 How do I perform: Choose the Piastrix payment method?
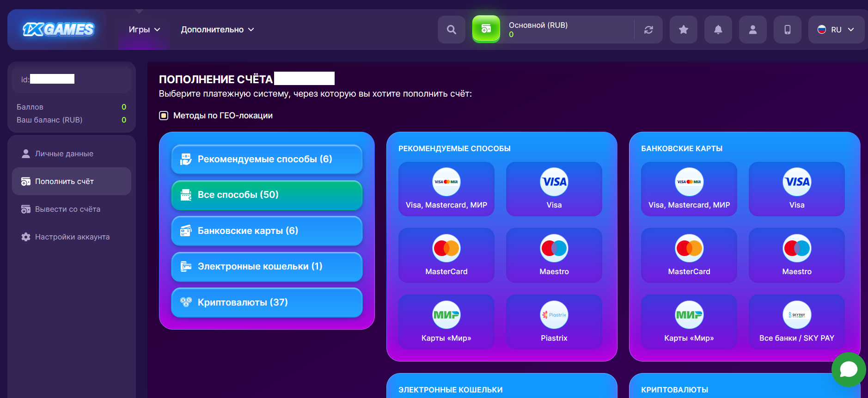point(554,322)
